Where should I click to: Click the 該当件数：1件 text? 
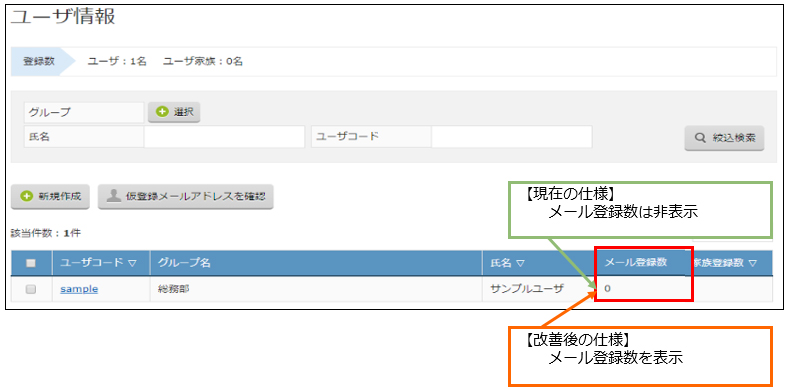click(46, 233)
